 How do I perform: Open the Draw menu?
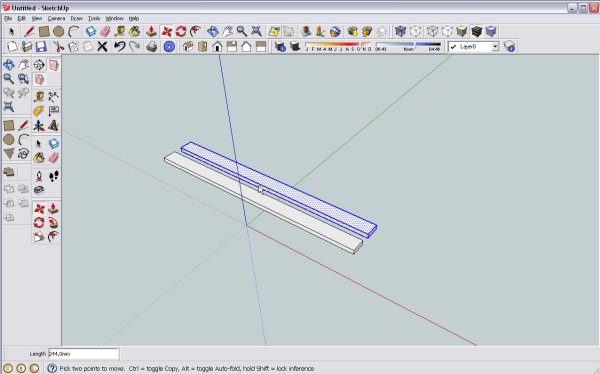(x=77, y=18)
